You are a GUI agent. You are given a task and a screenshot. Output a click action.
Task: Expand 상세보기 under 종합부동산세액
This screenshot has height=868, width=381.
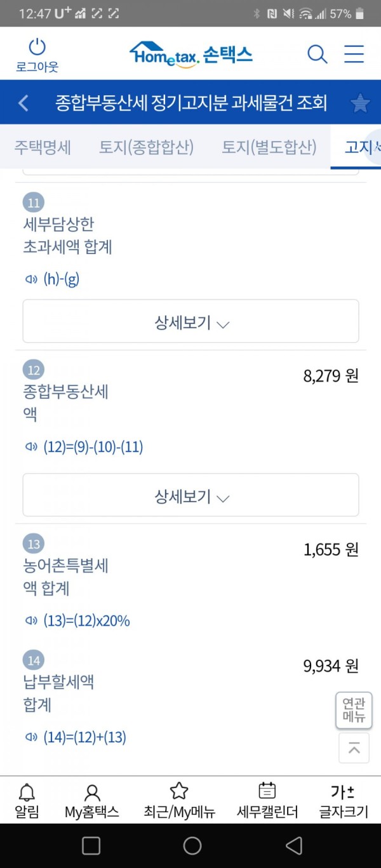(x=190, y=495)
